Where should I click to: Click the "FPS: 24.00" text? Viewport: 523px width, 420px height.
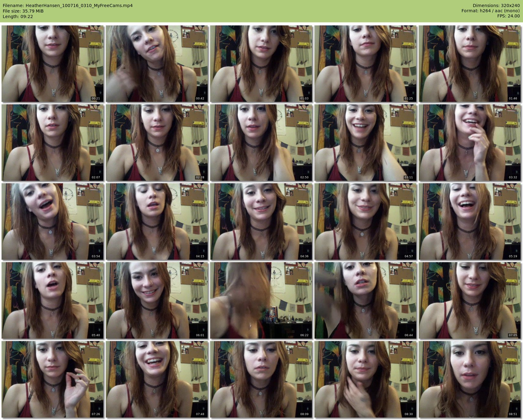[508, 17]
